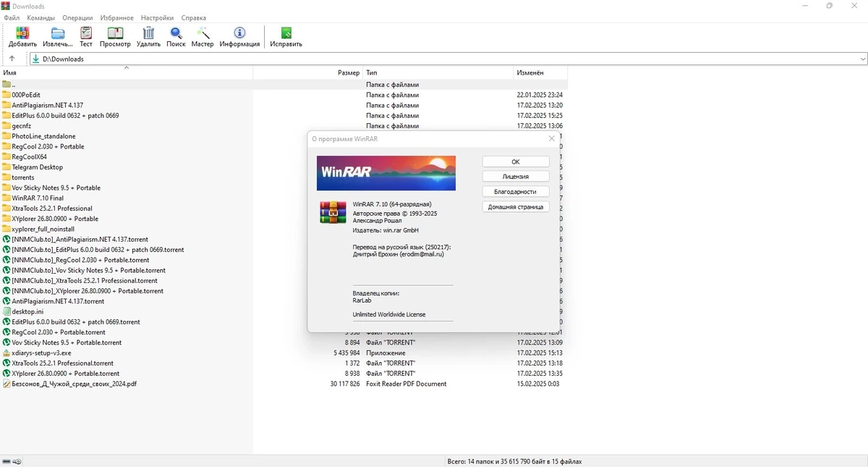This screenshot has width=868, height=467.
Task: Select XYplorer 26.80.0900 + Portable.torrent row
Action: tap(66, 374)
